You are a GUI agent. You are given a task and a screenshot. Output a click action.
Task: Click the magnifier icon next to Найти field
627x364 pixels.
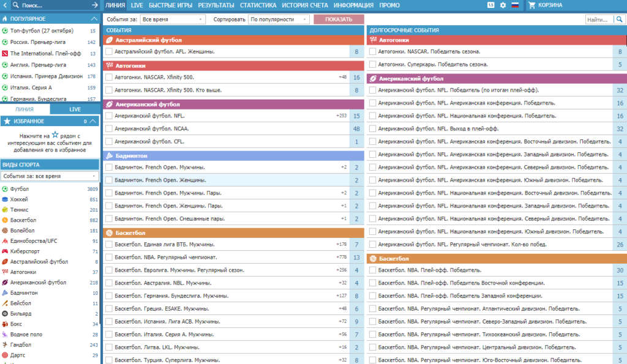(x=620, y=19)
